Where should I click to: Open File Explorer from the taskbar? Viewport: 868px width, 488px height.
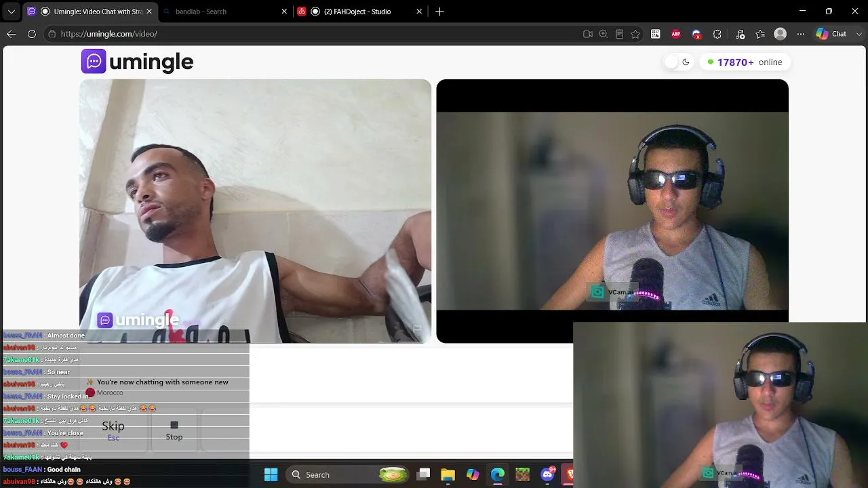[448, 474]
